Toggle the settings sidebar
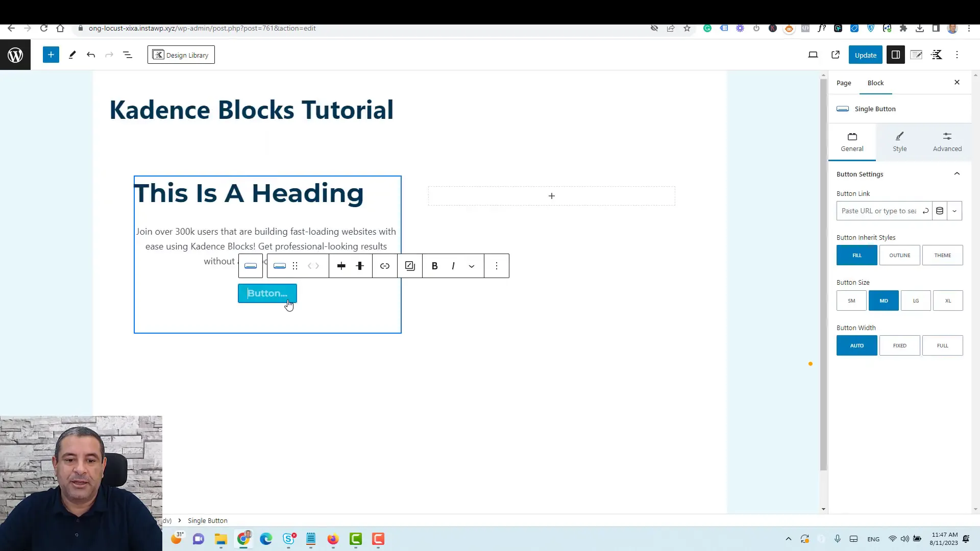 click(896, 55)
